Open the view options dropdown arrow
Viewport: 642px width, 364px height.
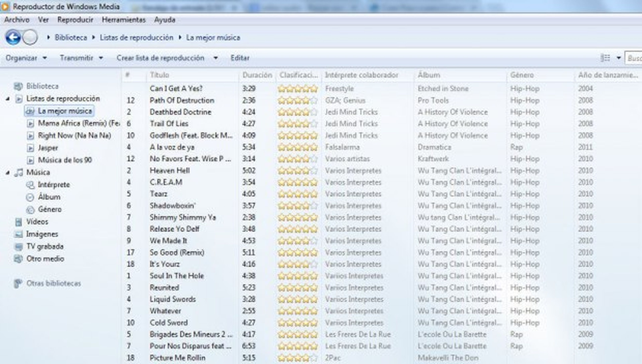point(618,58)
